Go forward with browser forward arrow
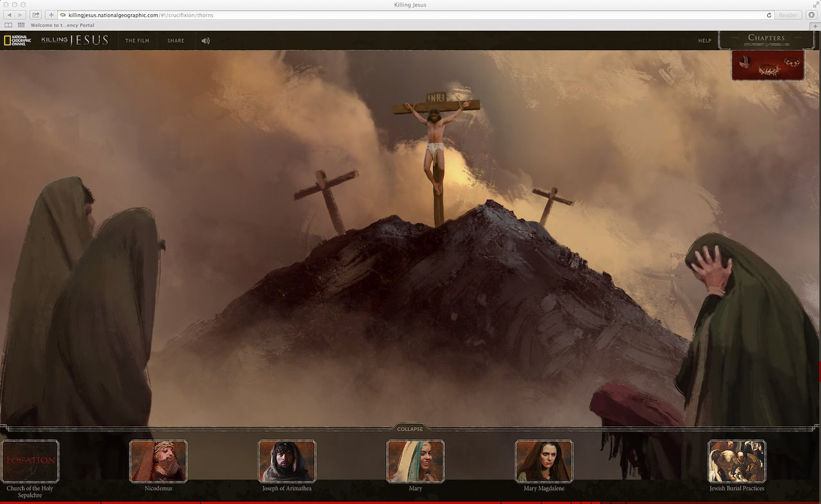 21,15
